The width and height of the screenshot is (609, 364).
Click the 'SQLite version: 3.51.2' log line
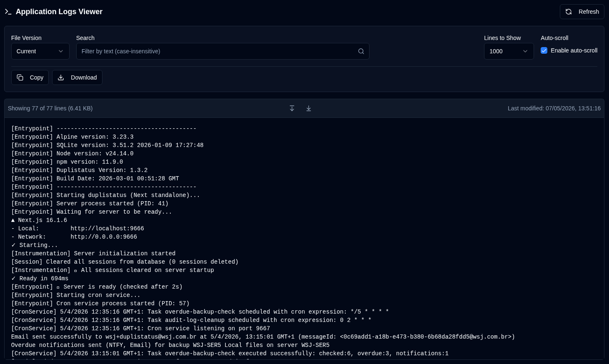107,145
